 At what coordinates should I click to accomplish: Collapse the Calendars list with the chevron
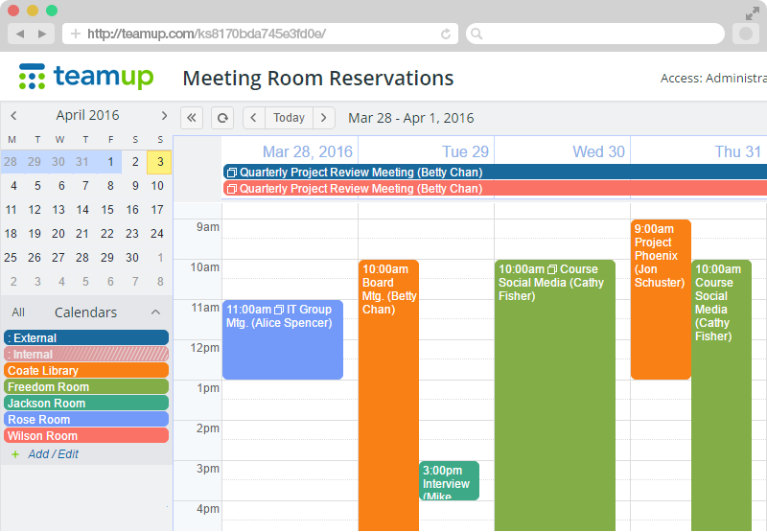click(155, 312)
